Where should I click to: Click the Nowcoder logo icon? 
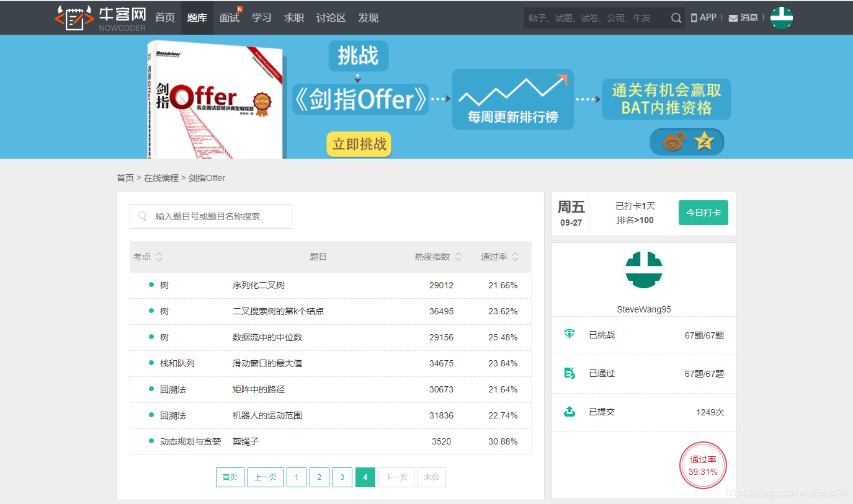73,17
